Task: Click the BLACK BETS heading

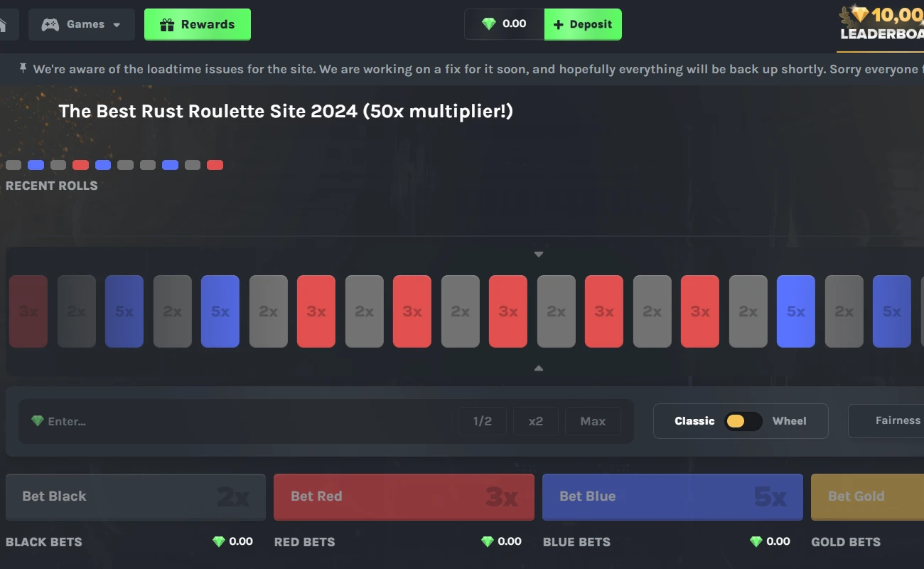Action: coord(44,542)
